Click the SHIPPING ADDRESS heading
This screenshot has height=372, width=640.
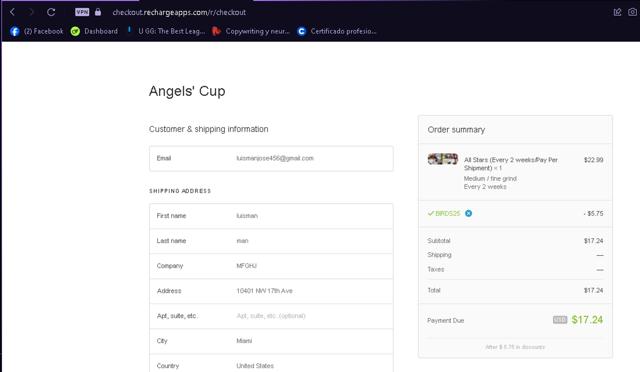pyautogui.click(x=180, y=191)
